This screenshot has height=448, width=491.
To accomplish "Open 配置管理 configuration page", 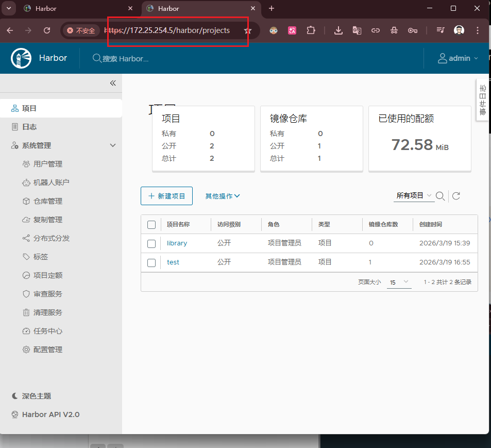I will click(47, 350).
